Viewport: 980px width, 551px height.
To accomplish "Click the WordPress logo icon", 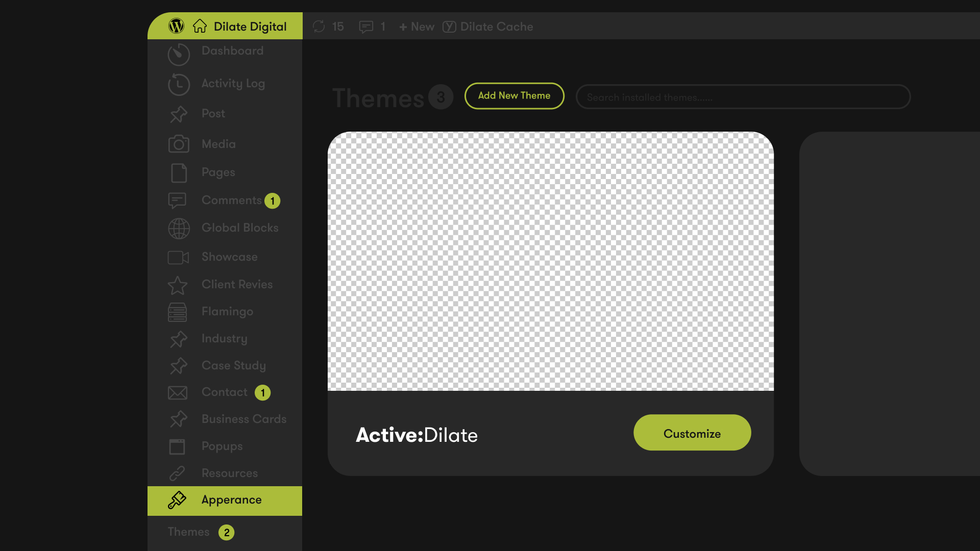I will (x=176, y=26).
